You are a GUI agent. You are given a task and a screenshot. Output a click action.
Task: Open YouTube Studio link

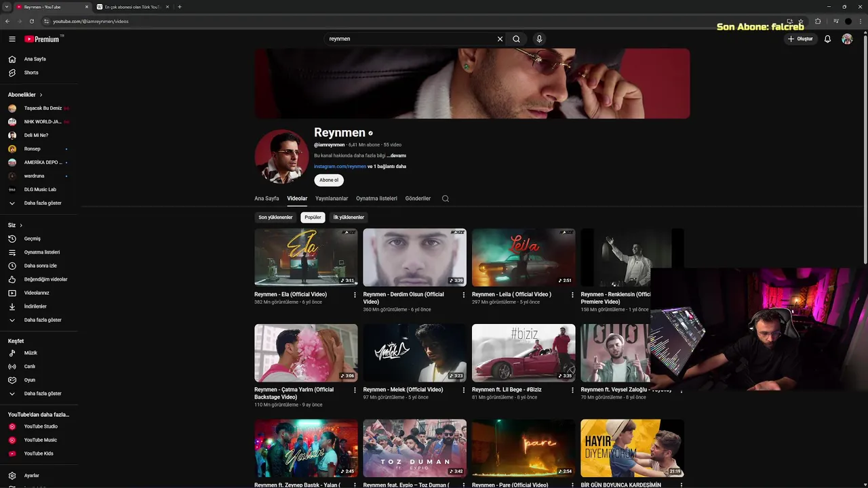coord(39,426)
